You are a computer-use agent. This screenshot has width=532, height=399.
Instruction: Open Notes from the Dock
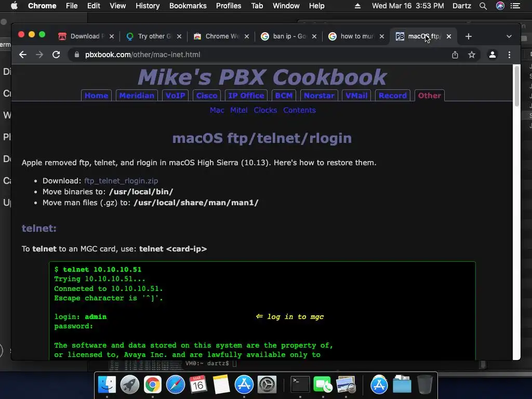pyautogui.click(x=221, y=385)
